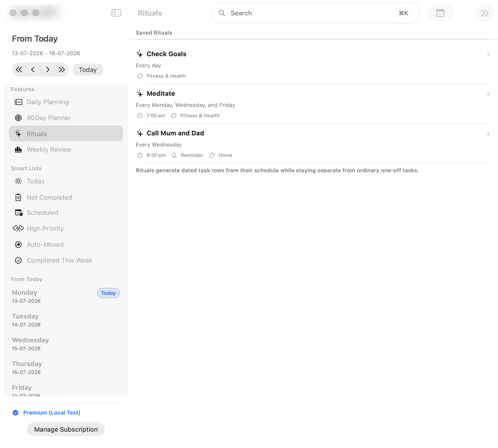Select Thursday 16-07-2026 in sidebar
Screen dimensions: 498x448
point(66,368)
